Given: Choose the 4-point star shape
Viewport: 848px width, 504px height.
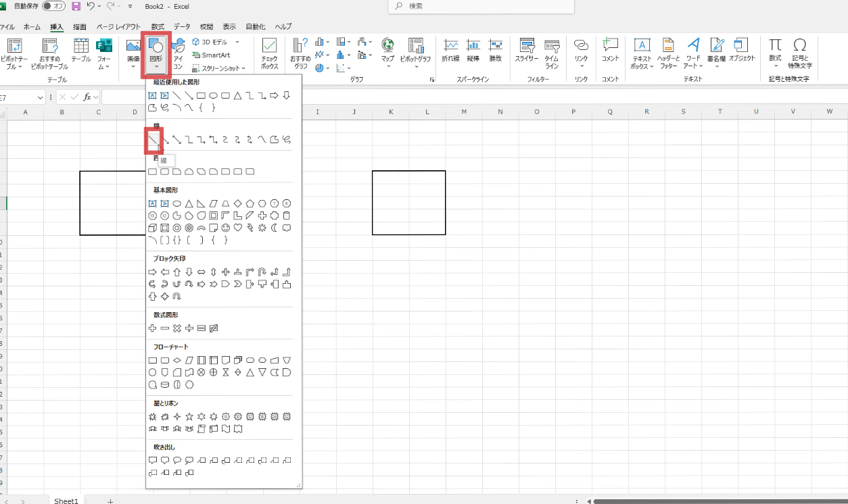Looking at the screenshot, I should click(176, 416).
